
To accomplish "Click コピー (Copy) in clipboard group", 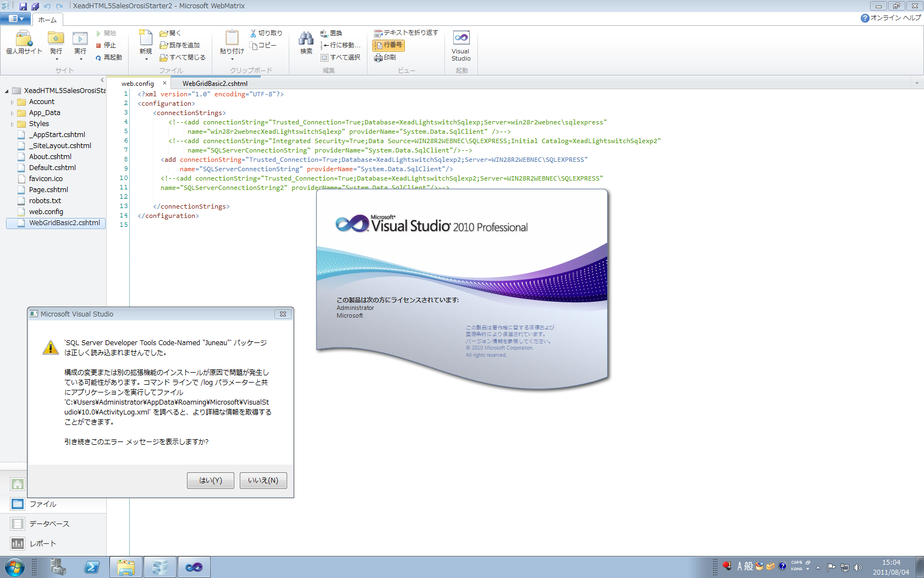I will pyautogui.click(x=263, y=45).
